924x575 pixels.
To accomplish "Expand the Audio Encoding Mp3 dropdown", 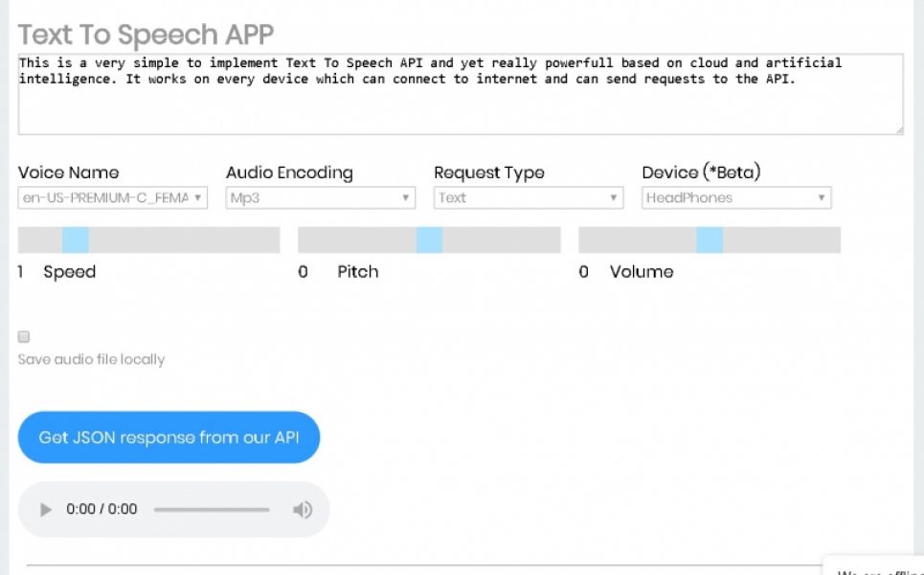I will [321, 198].
